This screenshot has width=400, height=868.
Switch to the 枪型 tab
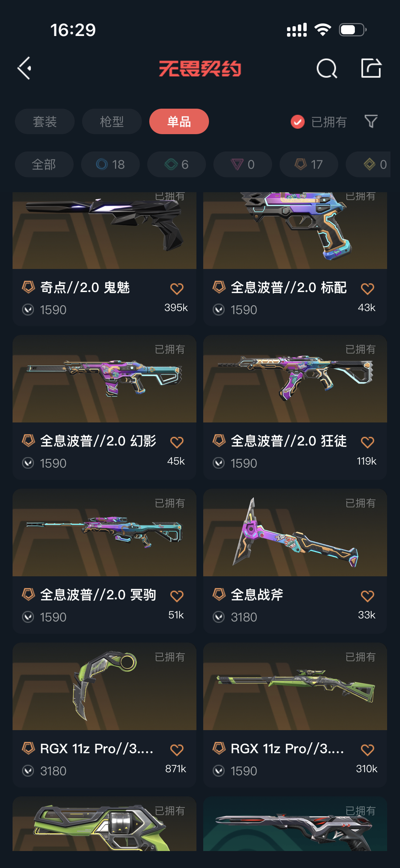pos(112,121)
